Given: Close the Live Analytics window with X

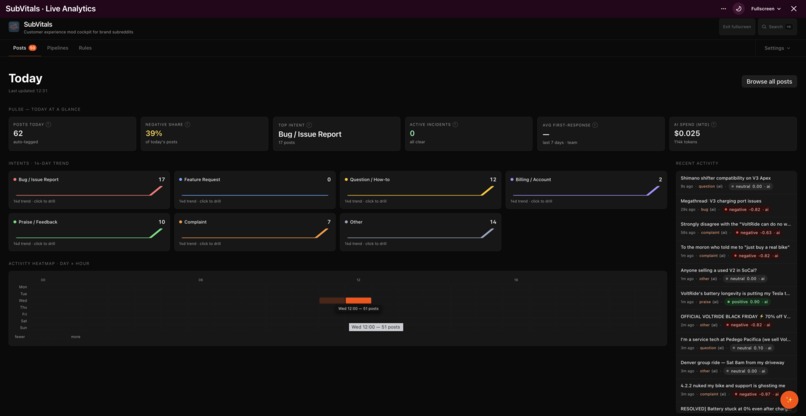Looking at the screenshot, I should [793, 9].
